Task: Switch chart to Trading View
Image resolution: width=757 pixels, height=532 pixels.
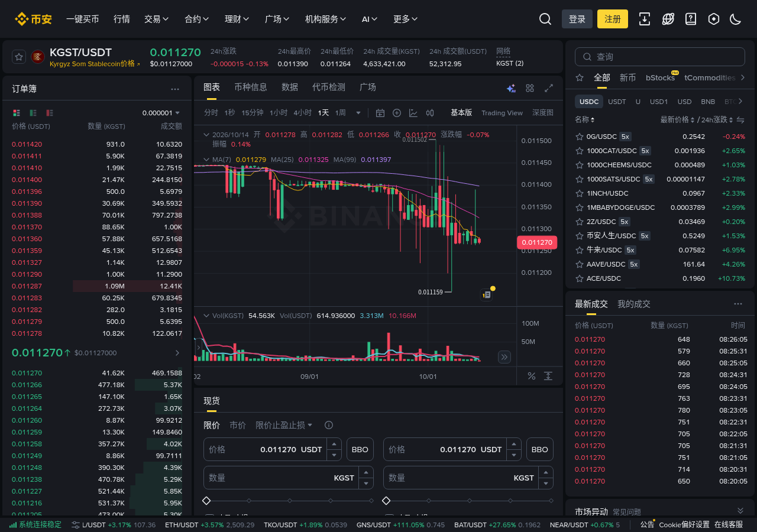Action: [x=502, y=113]
